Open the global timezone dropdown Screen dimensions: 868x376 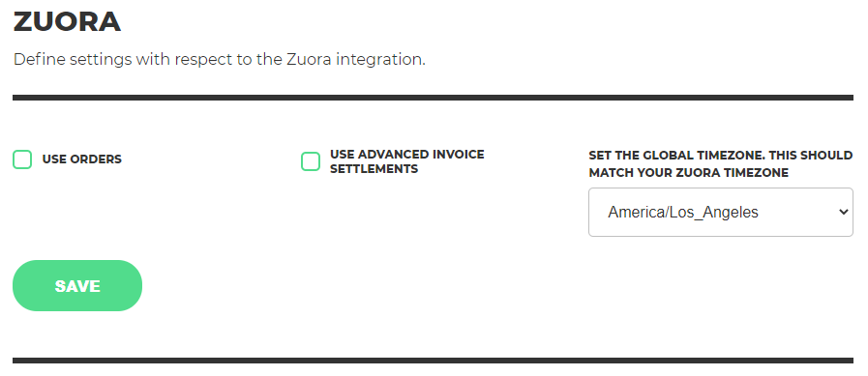721,213
